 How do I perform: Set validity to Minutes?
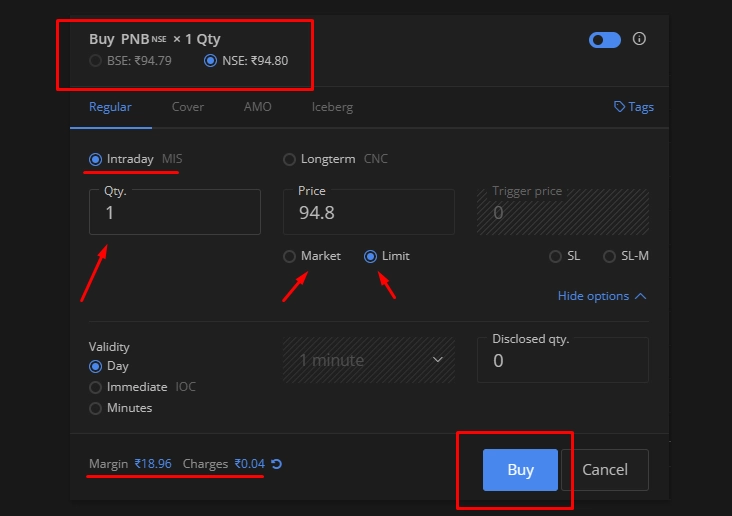(120, 408)
